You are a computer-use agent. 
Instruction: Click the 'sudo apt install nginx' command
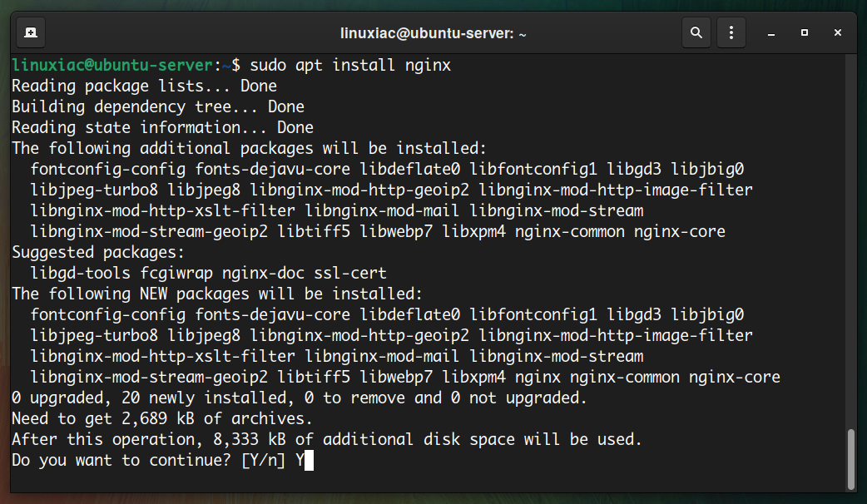350,65
